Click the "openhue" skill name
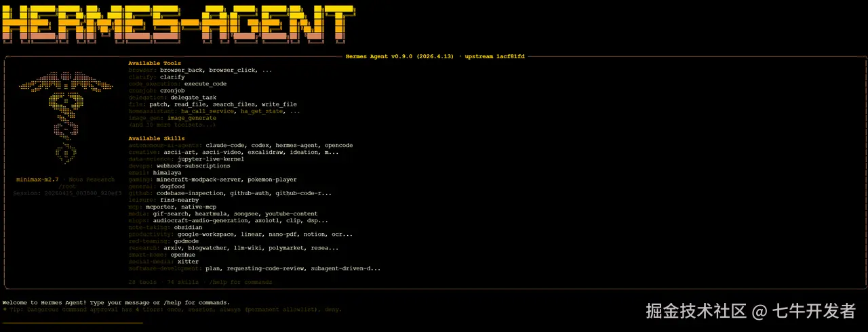The height and width of the screenshot is (332, 868). (182, 255)
